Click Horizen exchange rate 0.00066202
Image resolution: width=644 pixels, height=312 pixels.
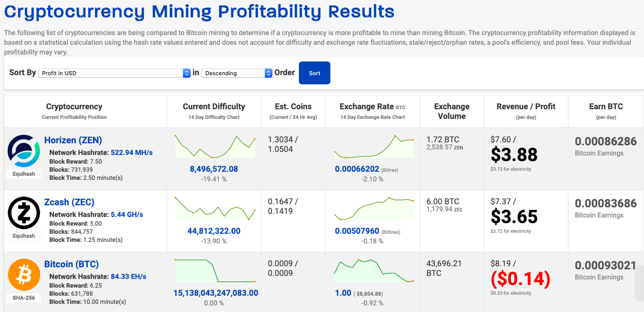point(357,169)
